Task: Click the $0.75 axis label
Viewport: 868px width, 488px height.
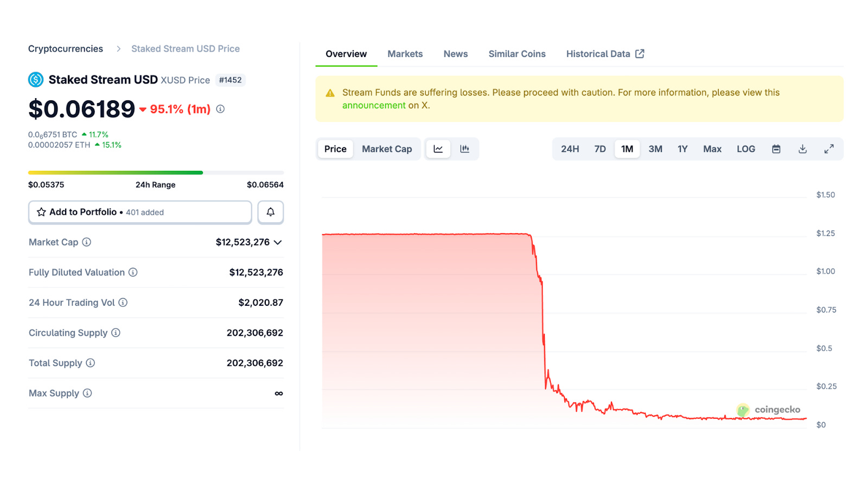Action: click(x=826, y=310)
